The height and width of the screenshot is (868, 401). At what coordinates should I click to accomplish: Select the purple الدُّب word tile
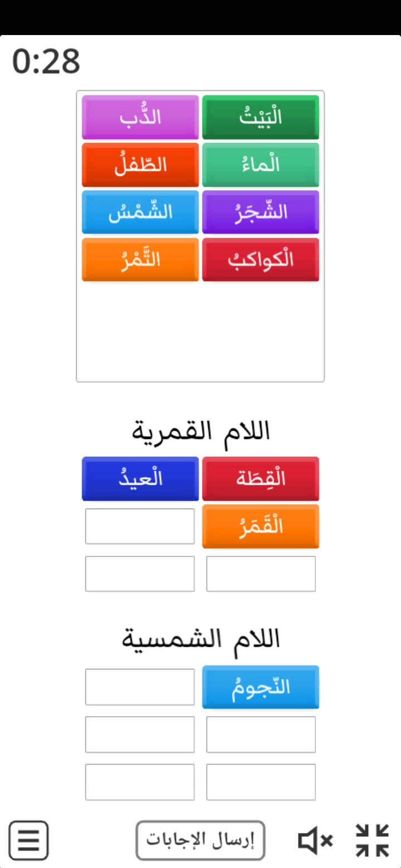[140, 117]
